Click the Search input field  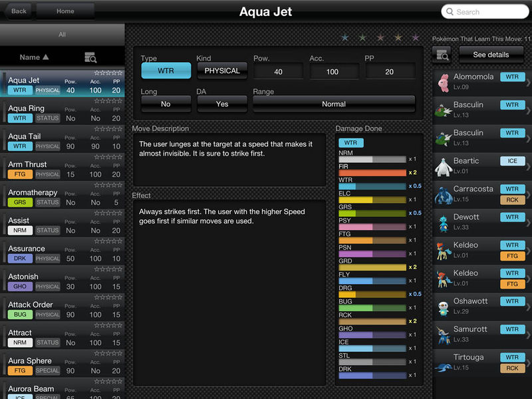tap(485, 12)
